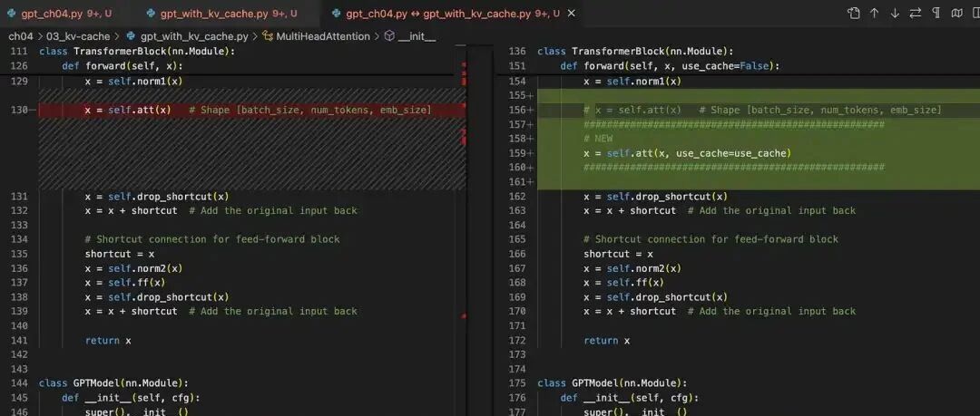
Task: Select the gpt_ch04.py ↔ gpt_with_kv_cache.py diff tab
Action: click(x=452, y=13)
